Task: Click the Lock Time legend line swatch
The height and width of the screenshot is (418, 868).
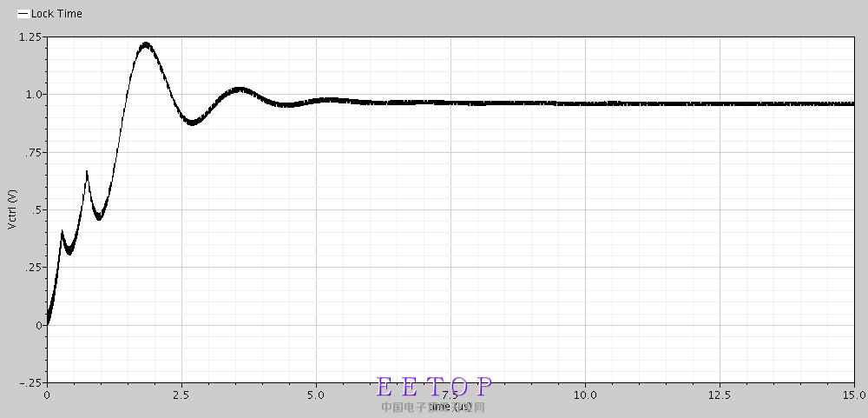Action: point(23,15)
